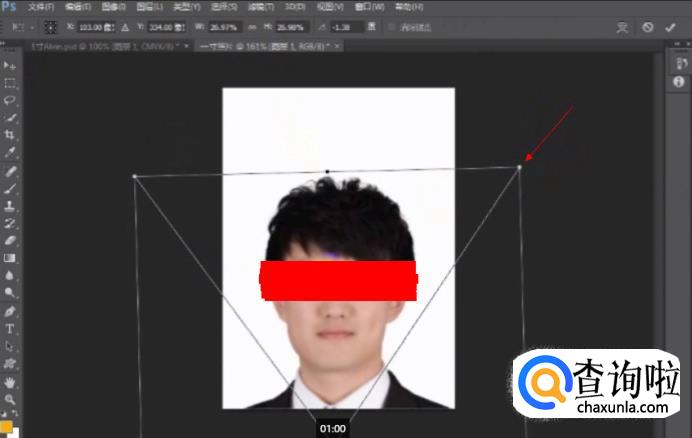Open the History panel icon
This screenshot has height=438, width=692.
tap(678, 64)
